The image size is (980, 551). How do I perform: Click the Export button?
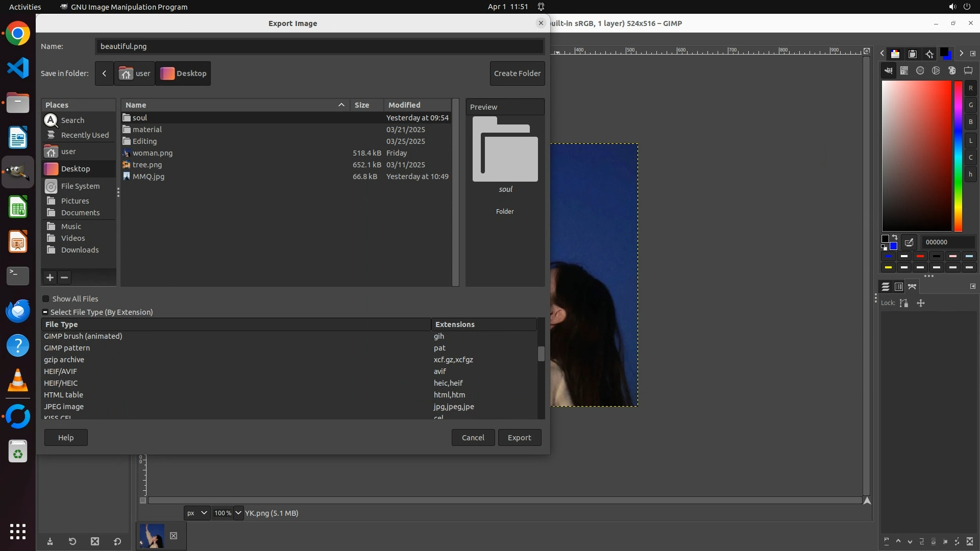point(519,438)
